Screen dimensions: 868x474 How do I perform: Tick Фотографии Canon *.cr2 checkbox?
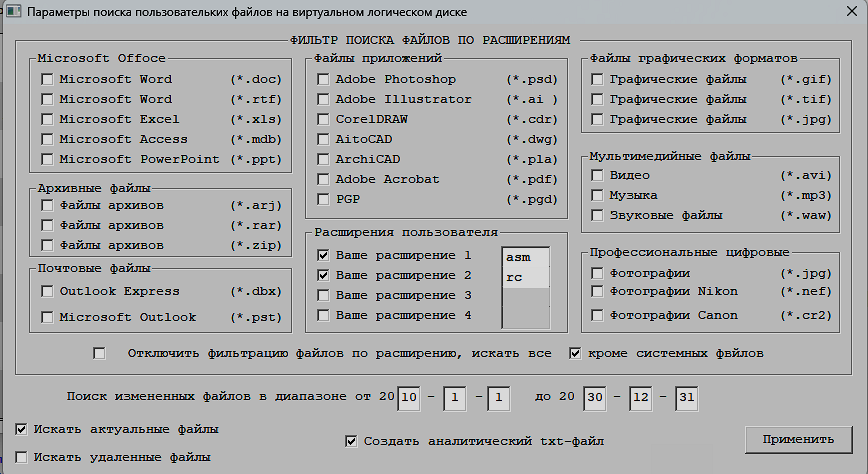[597, 315]
